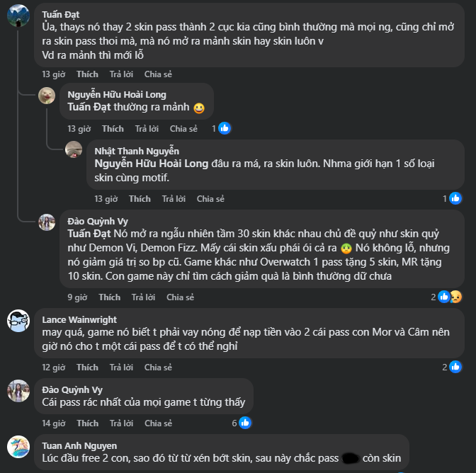This screenshot has width=476, height=473.
Task: Click Chia sẻ under Tuấn Đạt's comment
Action: 158,74
